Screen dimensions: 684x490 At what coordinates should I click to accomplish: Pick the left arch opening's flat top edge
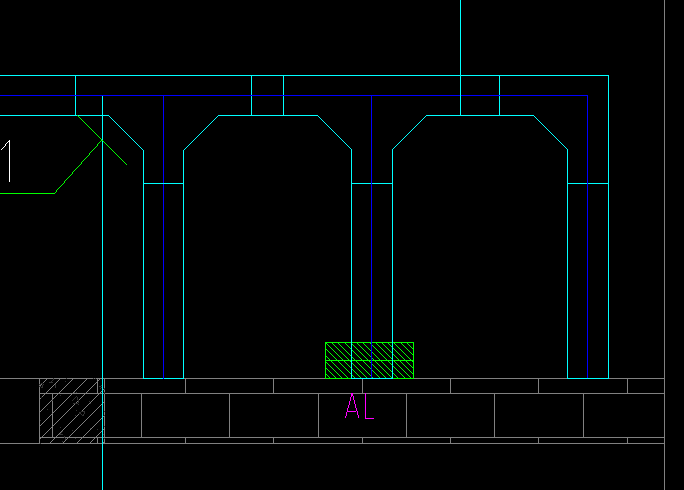pyautogui.click(x=268, y=116)
